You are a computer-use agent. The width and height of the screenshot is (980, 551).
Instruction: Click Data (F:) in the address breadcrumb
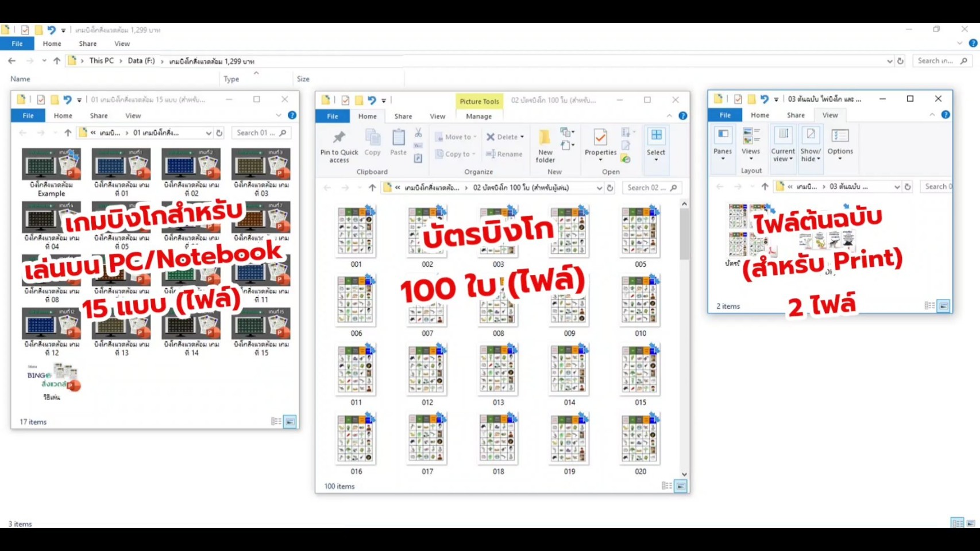[x=141, y=61]
